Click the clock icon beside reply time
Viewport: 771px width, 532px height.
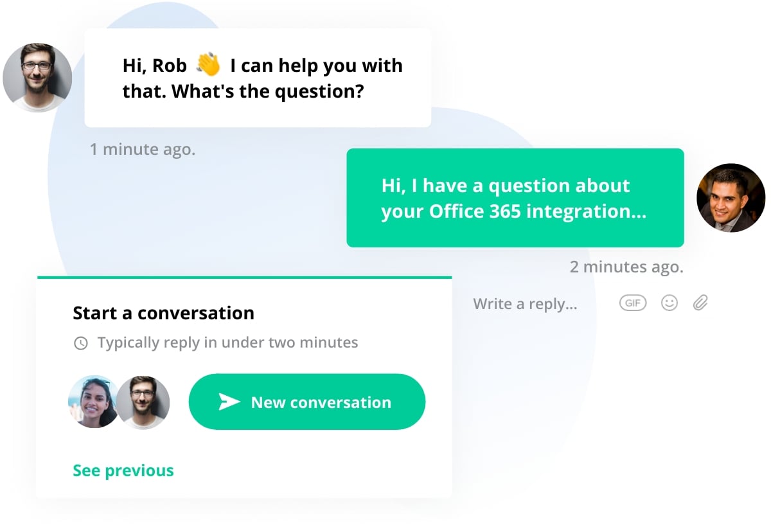(80, 342)
